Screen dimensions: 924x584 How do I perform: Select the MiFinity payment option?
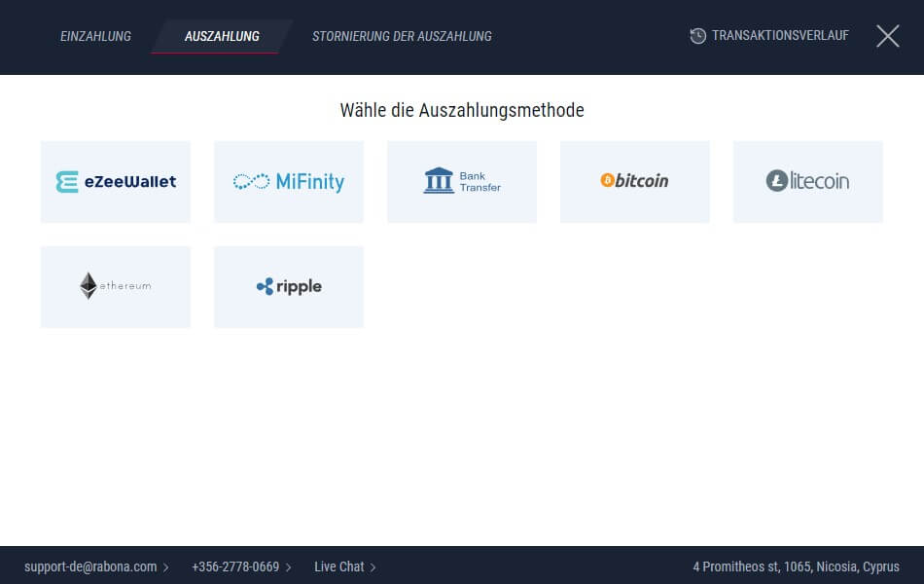pyautogui.click(x=289, y=182)
